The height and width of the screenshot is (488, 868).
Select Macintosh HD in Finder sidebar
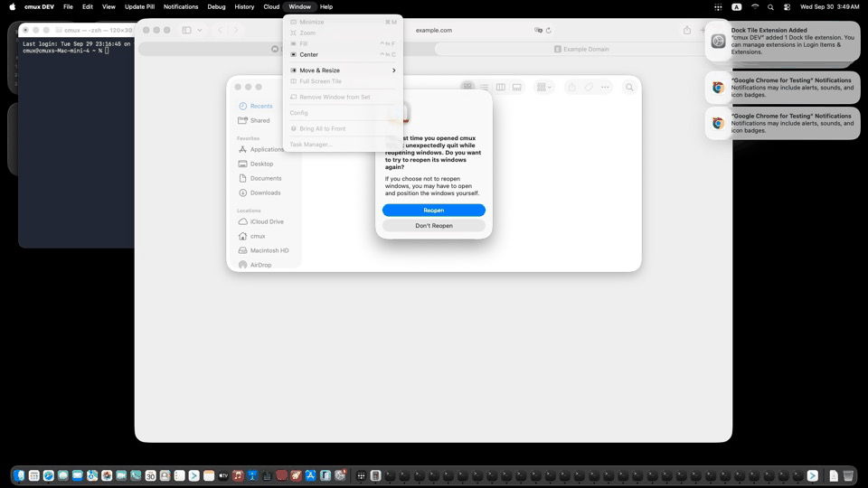point(264,250)
